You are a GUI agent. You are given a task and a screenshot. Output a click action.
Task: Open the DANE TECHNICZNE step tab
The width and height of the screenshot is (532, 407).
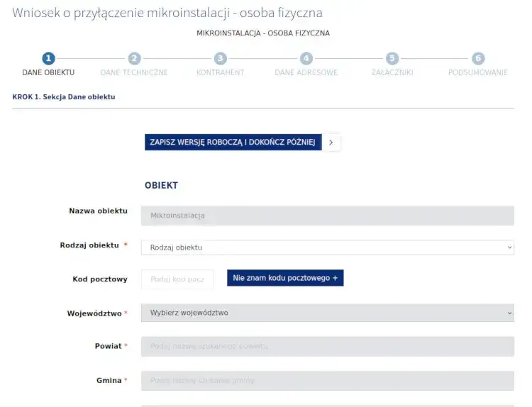coord(134,72)
